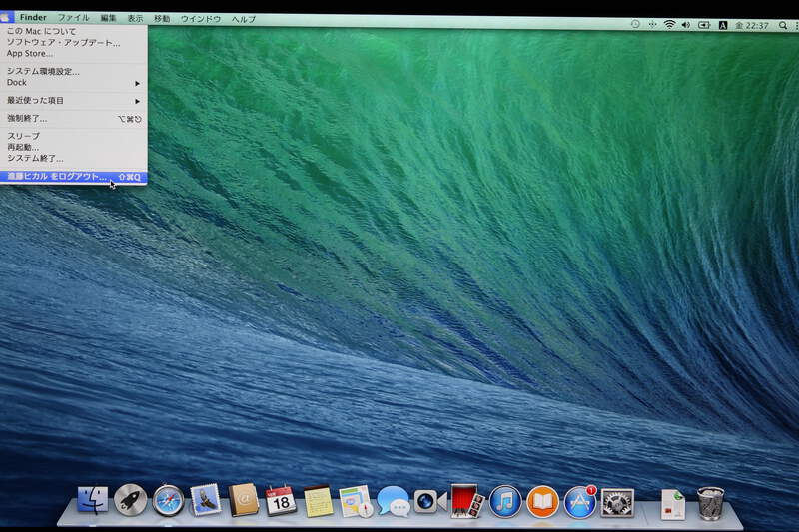Open iBooks from the Dock
Viewport: 799px width, 532px height.
tap(542, 500)
